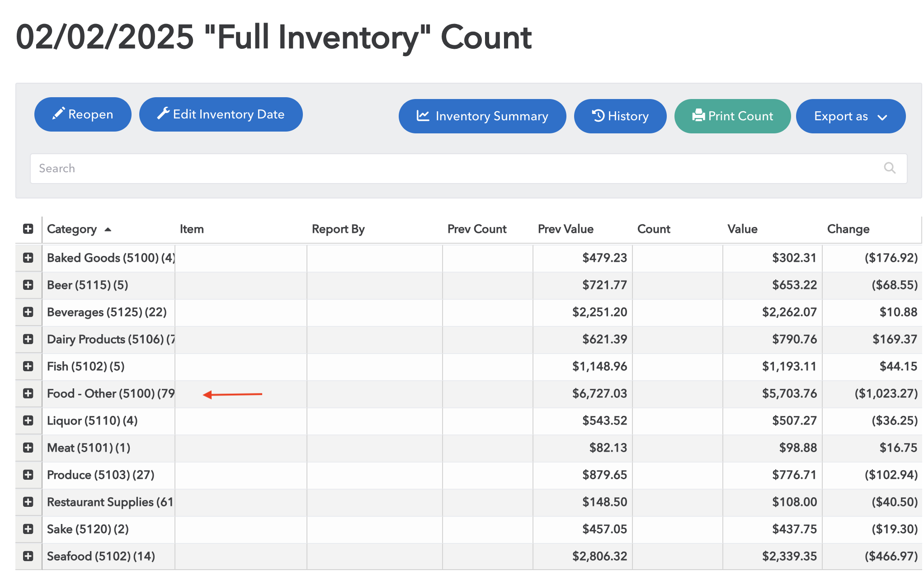Sort by the Value column header
The image size is (924, 576).
(742, 229)
